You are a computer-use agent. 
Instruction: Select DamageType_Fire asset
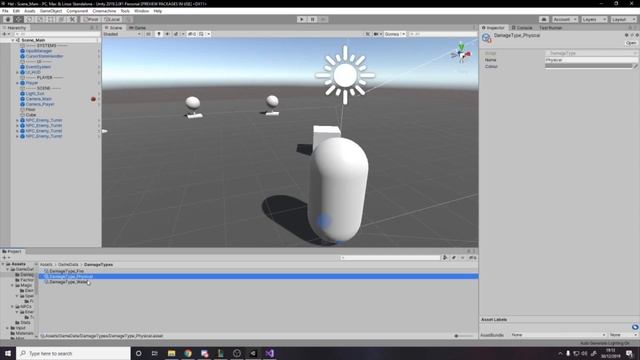pyautogui.click(x=66, y=271)
